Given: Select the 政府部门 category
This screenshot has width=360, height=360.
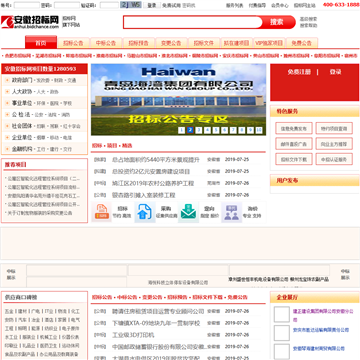Looking at the screenshot, I should coord(22,80).
